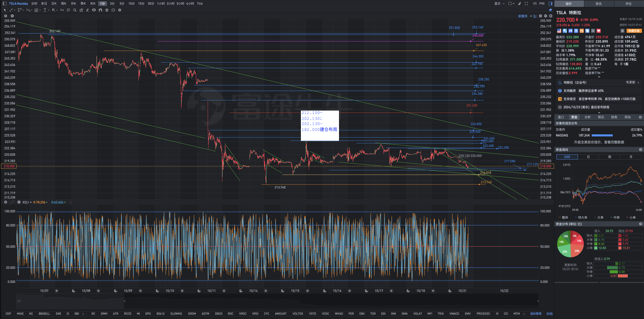Toggle the red heart favorite icon
The height and width of the screenshot is (319, 644).
pos(599,31)
